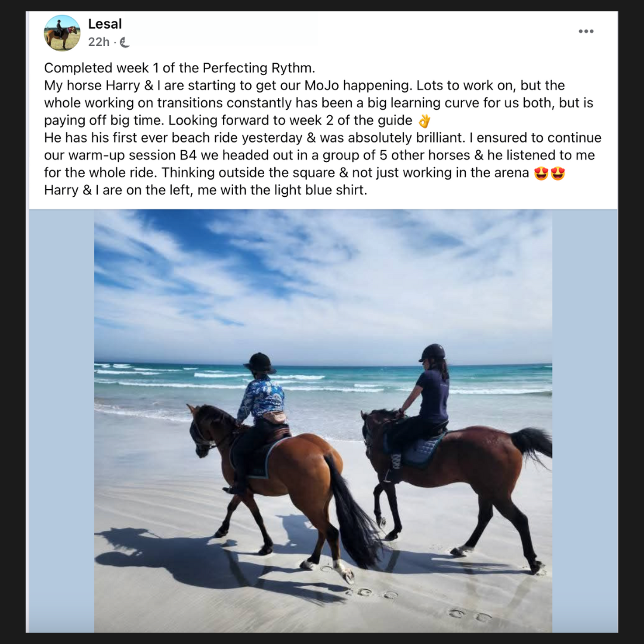Screen dimensions: 644x644
Task: Click the OK hand emoji in the post
Action: (425, 120)
